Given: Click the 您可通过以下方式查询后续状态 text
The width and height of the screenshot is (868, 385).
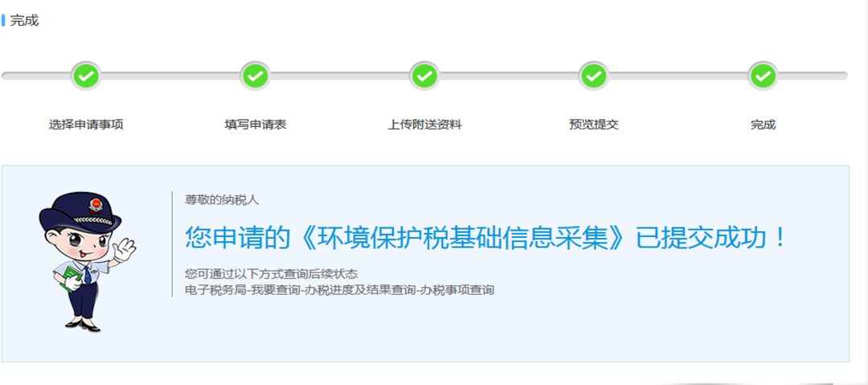Looking at the screenshot, I should click(272, 273).
